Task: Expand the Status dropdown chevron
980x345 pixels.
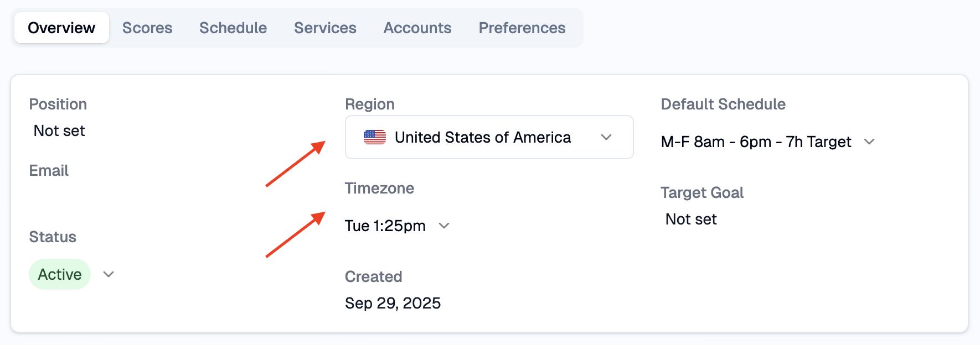Action: 109,274
